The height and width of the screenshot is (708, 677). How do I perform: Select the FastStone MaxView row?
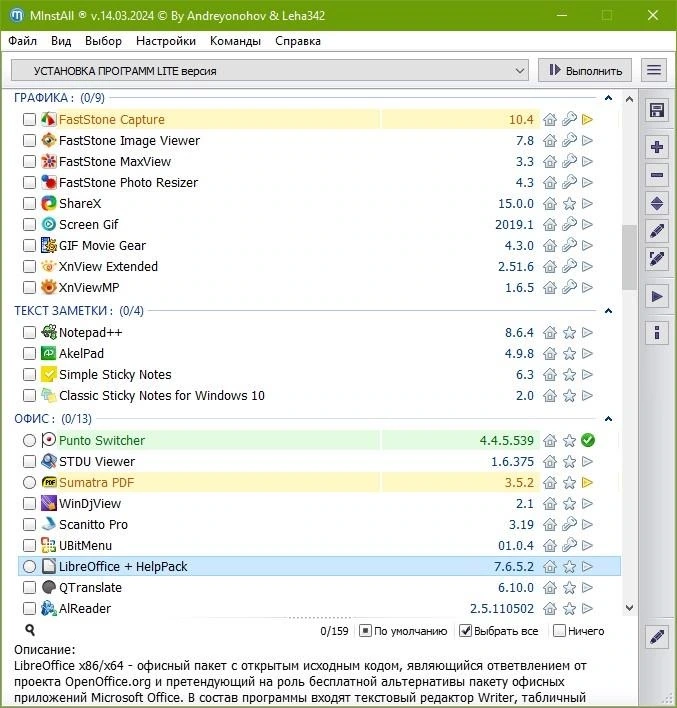coord(319,162)
